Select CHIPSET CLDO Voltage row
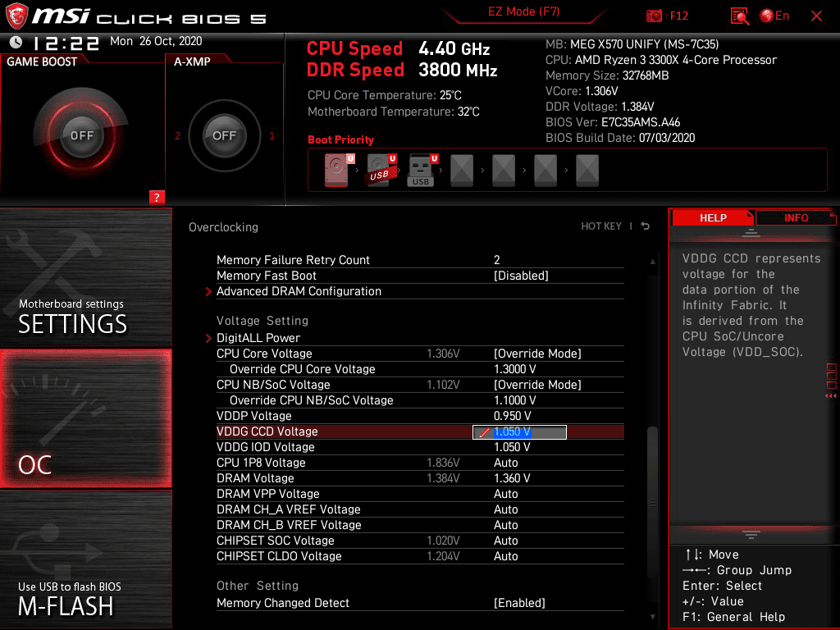 pyautogui.click(x=420, y=555)
